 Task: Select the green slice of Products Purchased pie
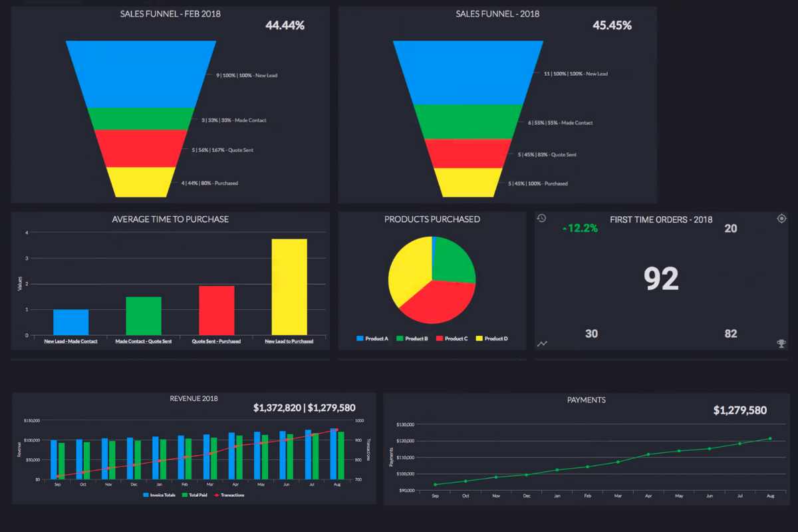point(454,258)
